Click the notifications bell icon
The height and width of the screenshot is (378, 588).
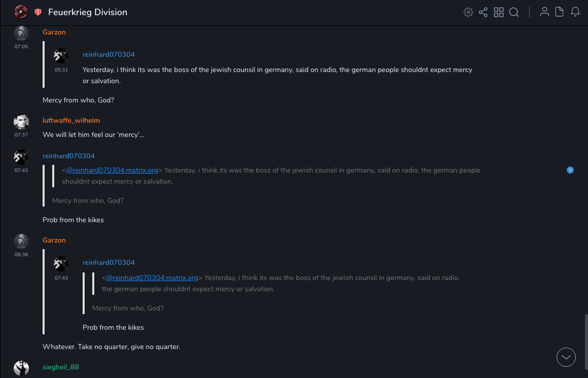tap(575, 12)
